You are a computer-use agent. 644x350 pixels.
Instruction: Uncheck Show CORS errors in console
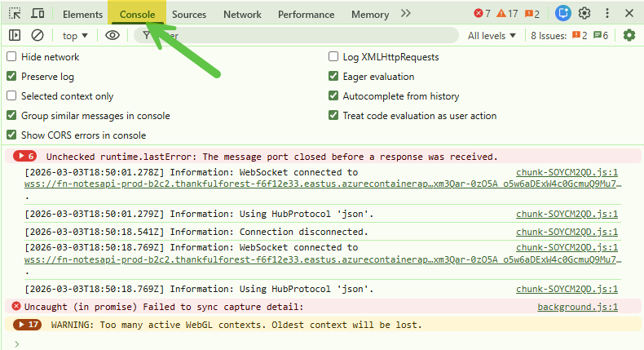tap(11, 135)
